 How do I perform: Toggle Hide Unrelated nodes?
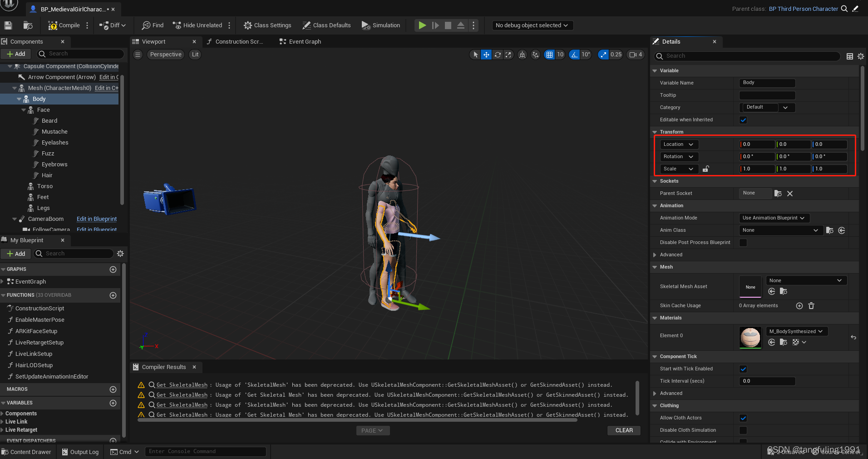(197, 25)
